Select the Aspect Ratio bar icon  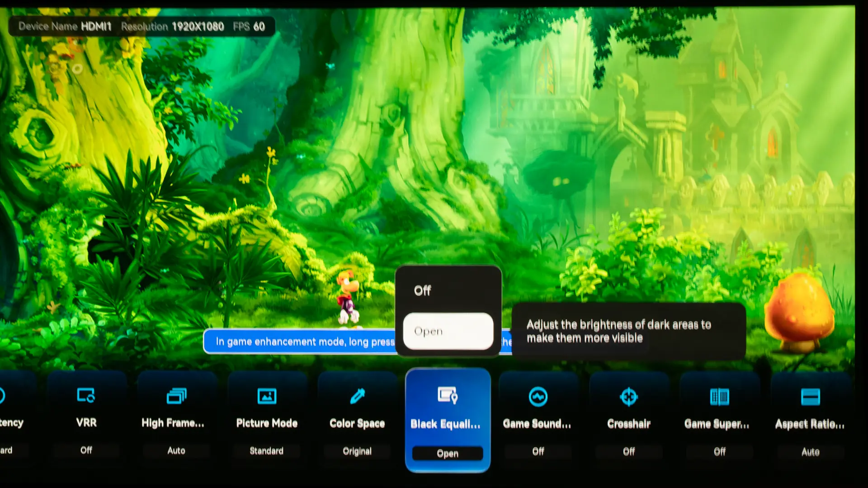810,397
